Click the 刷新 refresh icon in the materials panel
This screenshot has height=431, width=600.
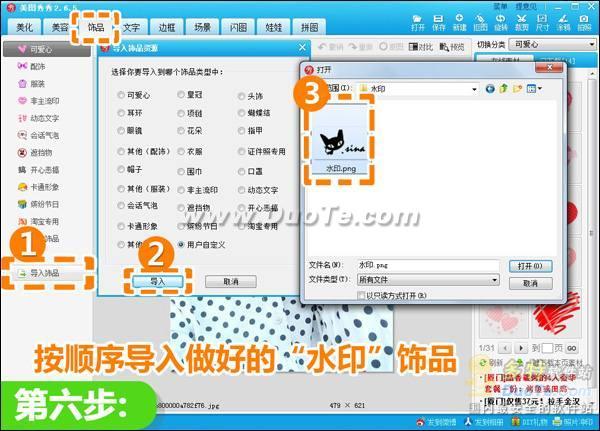[483, 362]
